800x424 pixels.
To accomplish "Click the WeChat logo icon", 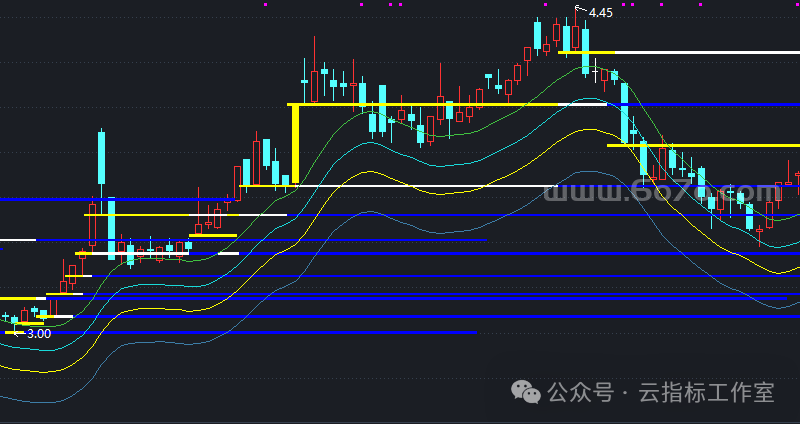I will pyautogui.click(x=528, y=392).
